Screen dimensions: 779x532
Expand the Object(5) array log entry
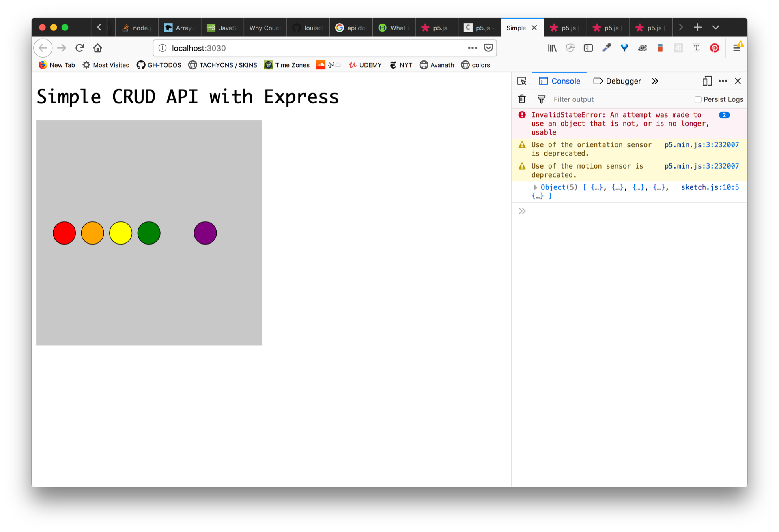535,187
